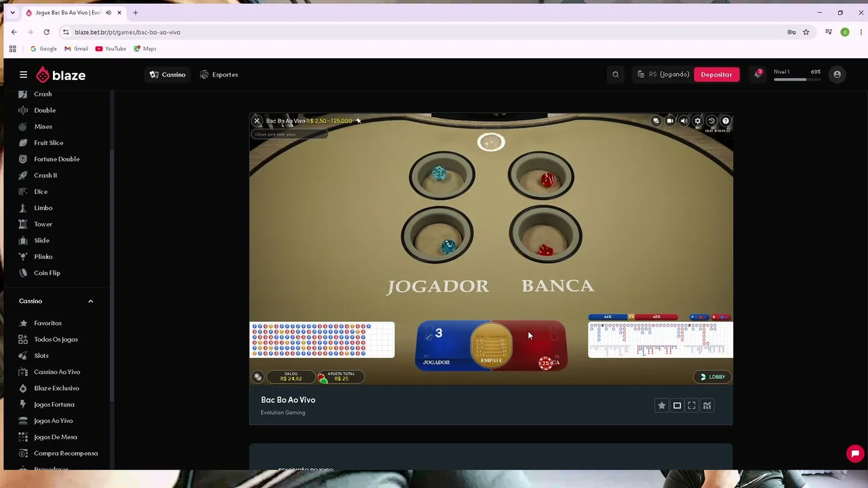868x488 pixels.
Task: Switch to the Cassino section
Action: pos(167,75)
